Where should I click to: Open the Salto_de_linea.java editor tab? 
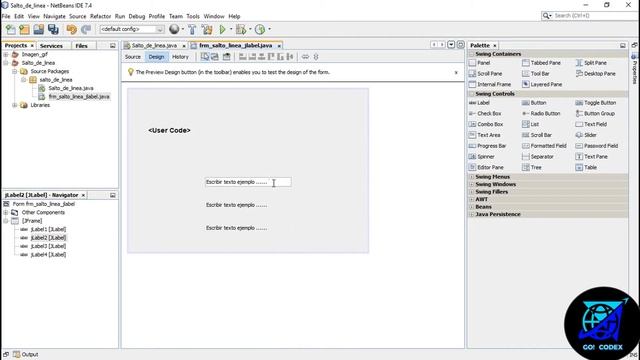point(154,46)
